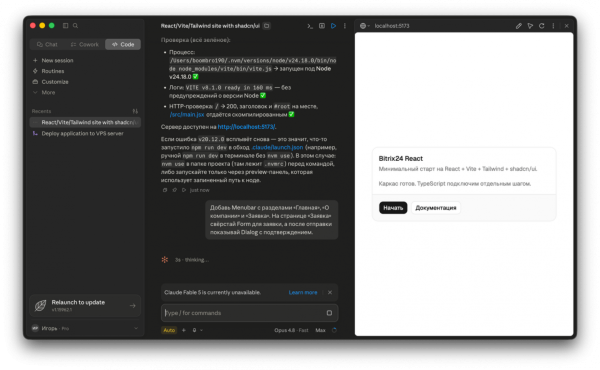Click the Recents sort icon

coord(135,111)
